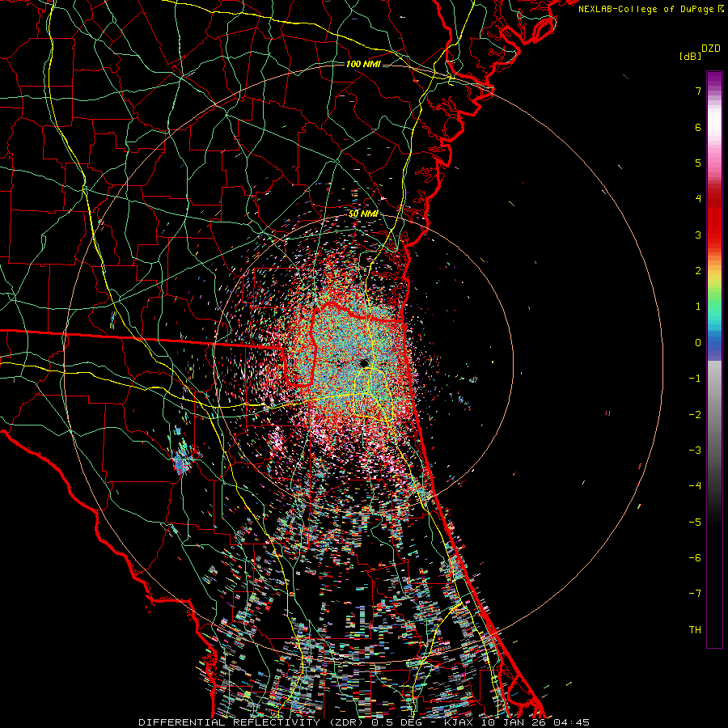Click the 3 value on the color scale
Image resolution: width=728 pixels, height=728 pixels.
698,235
